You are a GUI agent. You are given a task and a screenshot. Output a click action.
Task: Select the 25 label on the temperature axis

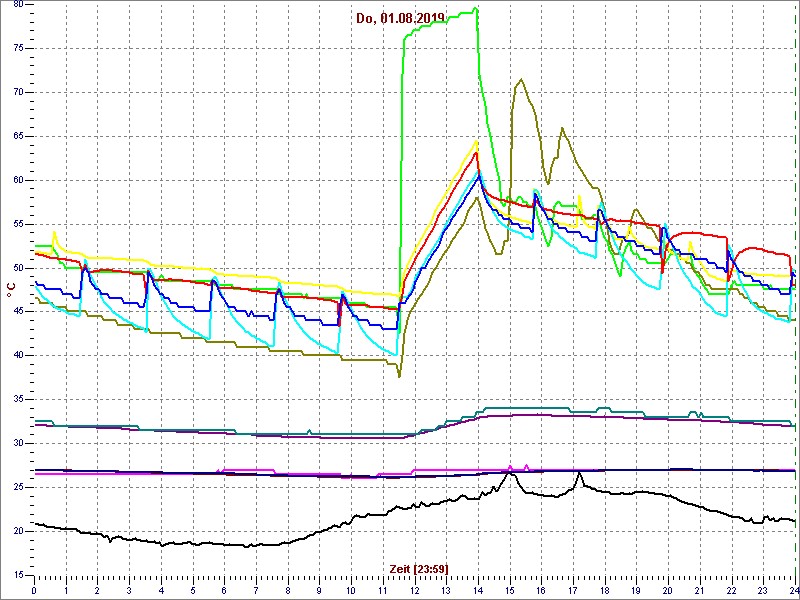tap(16, 487)
